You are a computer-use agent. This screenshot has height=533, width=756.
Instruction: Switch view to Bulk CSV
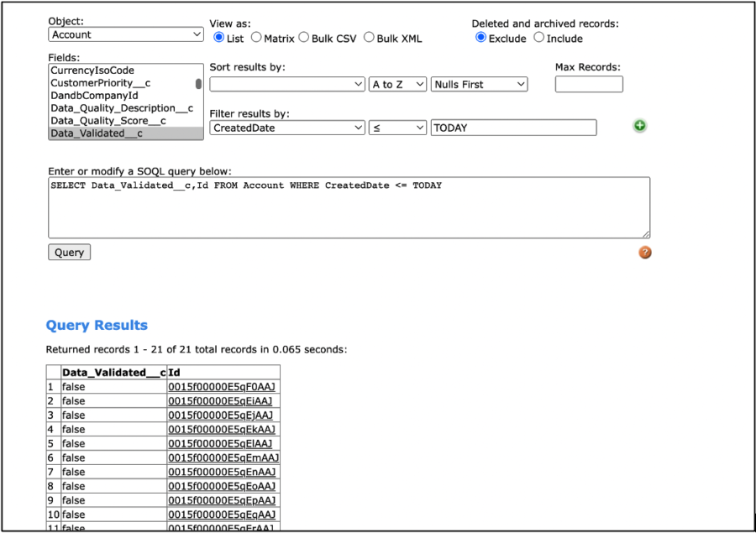tap(303, 38)
